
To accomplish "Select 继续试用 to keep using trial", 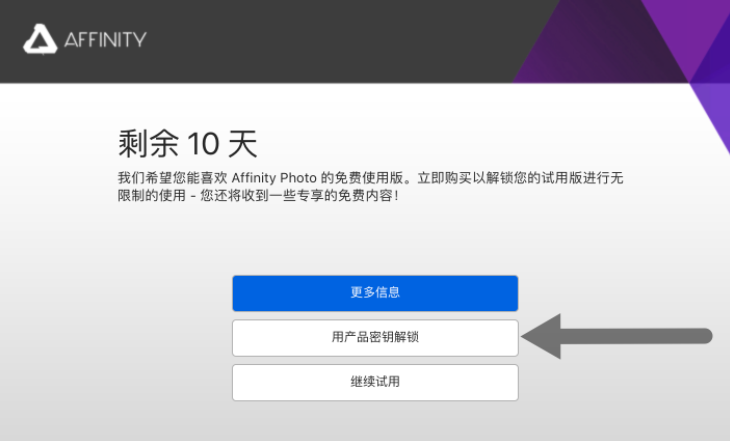I will (x=375, y=382).
